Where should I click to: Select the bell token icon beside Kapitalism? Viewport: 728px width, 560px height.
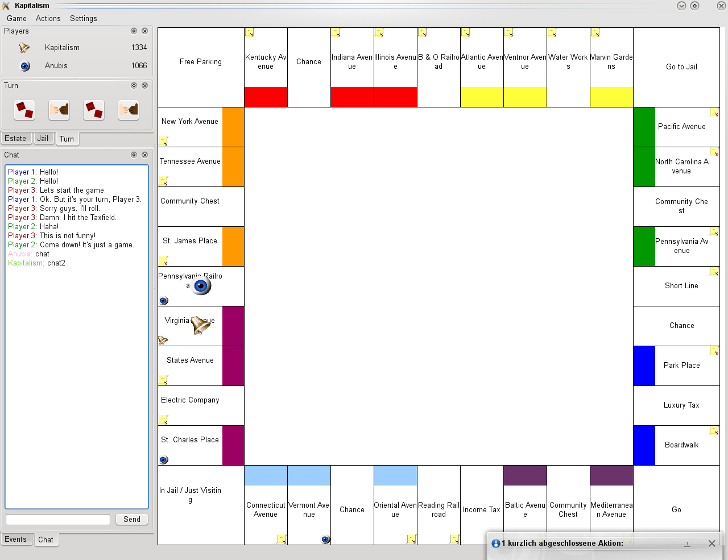point(24,48)
